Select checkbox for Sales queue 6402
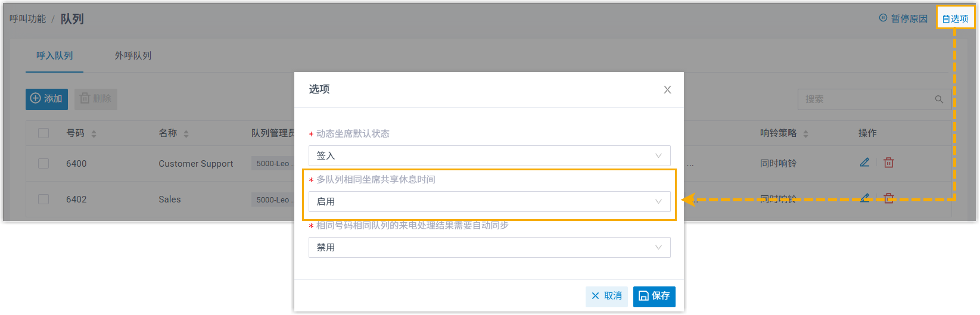Image resolution: width=980 pixels, height=315 pixels. click(x=43, y=199)
